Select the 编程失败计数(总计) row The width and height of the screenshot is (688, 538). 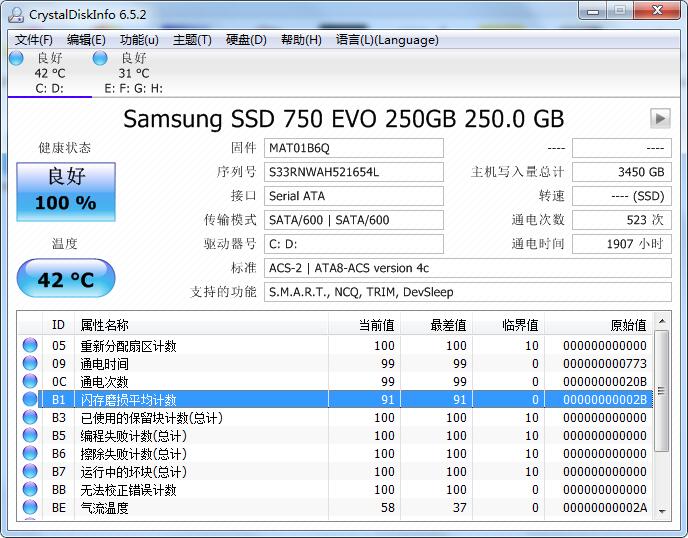(x=335, y=435)
